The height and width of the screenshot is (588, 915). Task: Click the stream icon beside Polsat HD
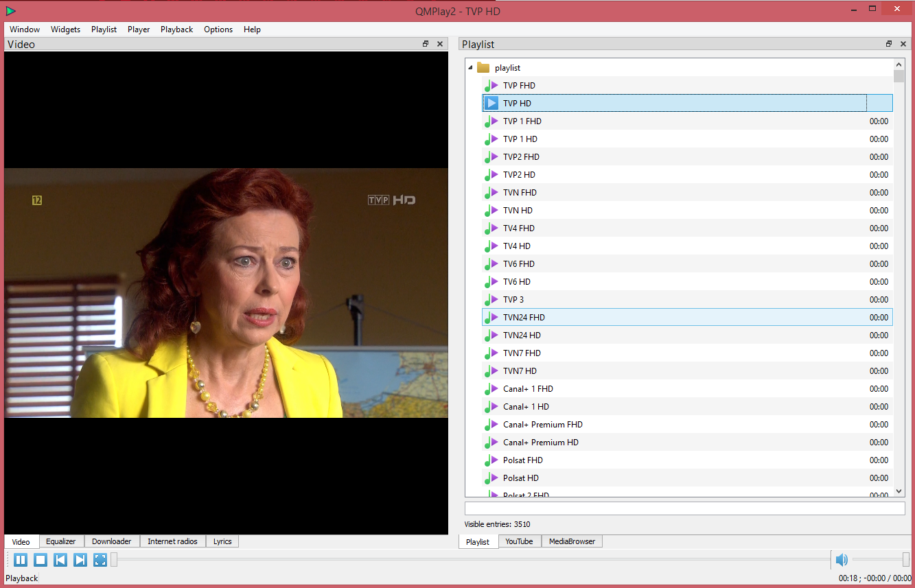coord(491,478)
